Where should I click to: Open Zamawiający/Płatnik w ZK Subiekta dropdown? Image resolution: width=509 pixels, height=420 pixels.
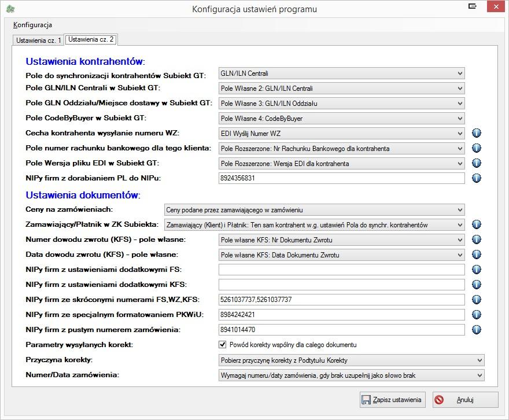pyautogui.click(x=314, y=225)
